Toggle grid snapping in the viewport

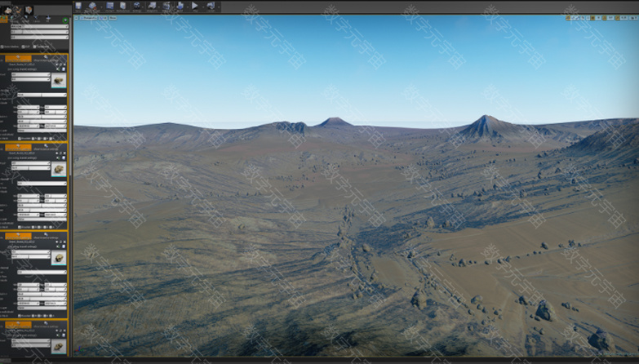(592, 18)
